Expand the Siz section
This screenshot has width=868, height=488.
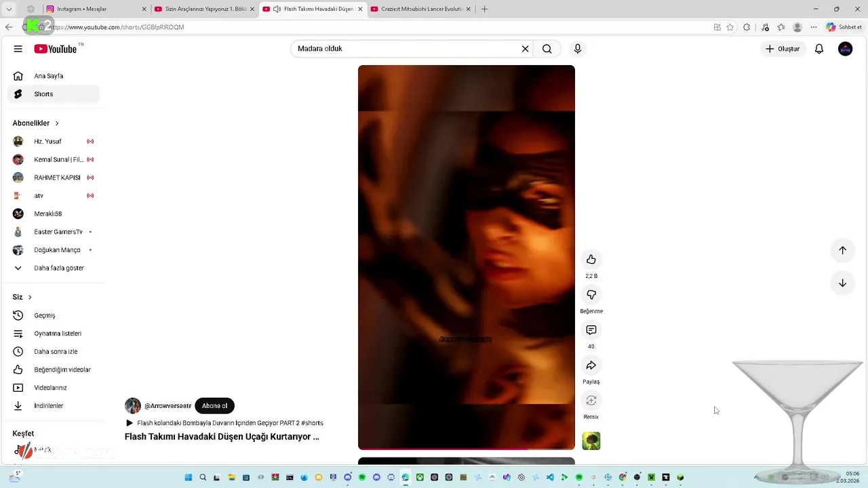point(22,297)
